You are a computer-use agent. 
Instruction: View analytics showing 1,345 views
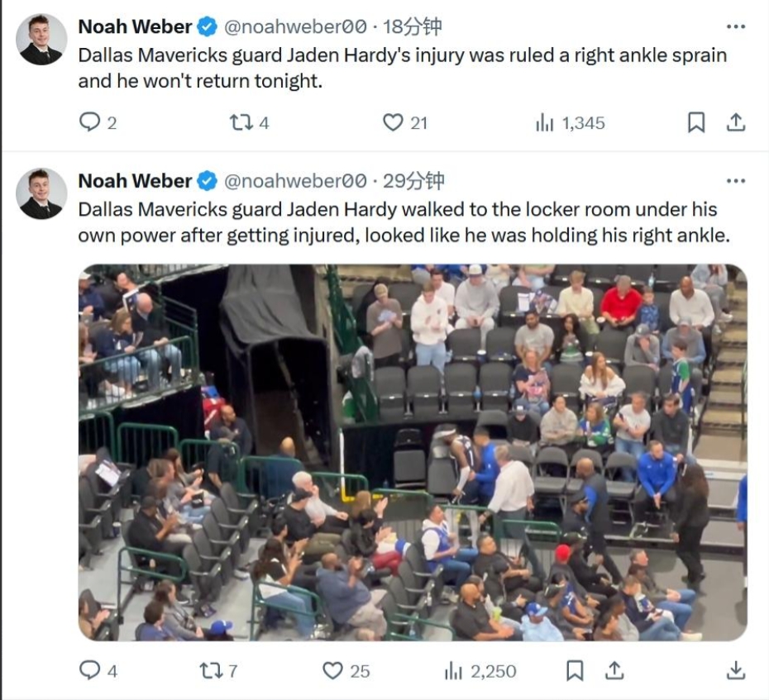click(570, 122)
